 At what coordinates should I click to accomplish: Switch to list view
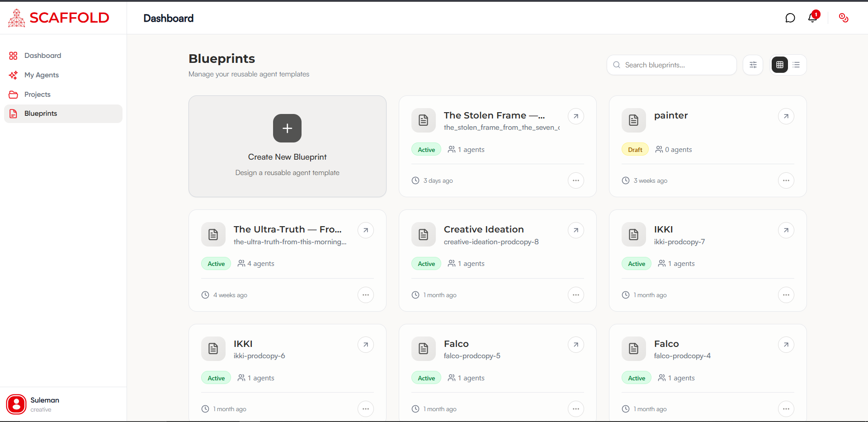point(796,65)
